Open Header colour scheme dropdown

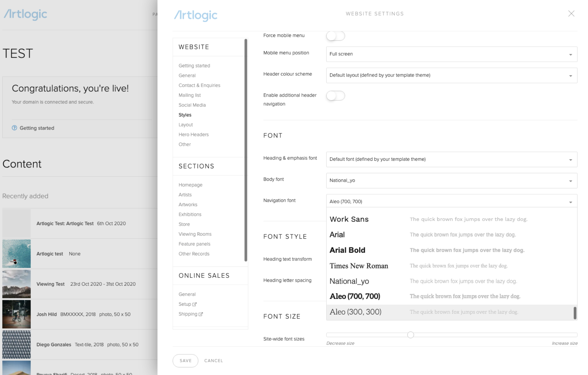(x=451, y=75)
